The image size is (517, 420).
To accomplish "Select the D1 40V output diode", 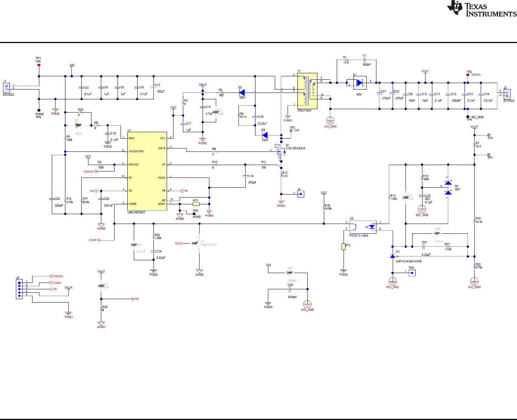I will click(359, 82).
